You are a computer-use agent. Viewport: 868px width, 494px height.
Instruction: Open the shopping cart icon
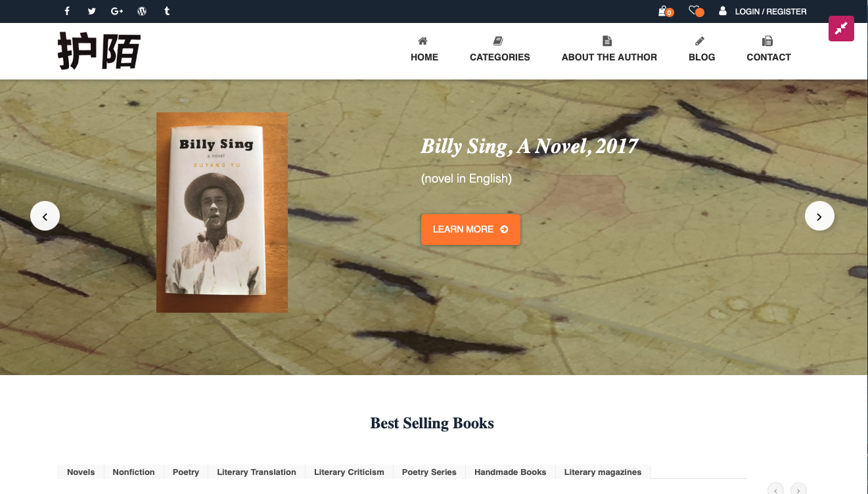(x=665, y=11)
